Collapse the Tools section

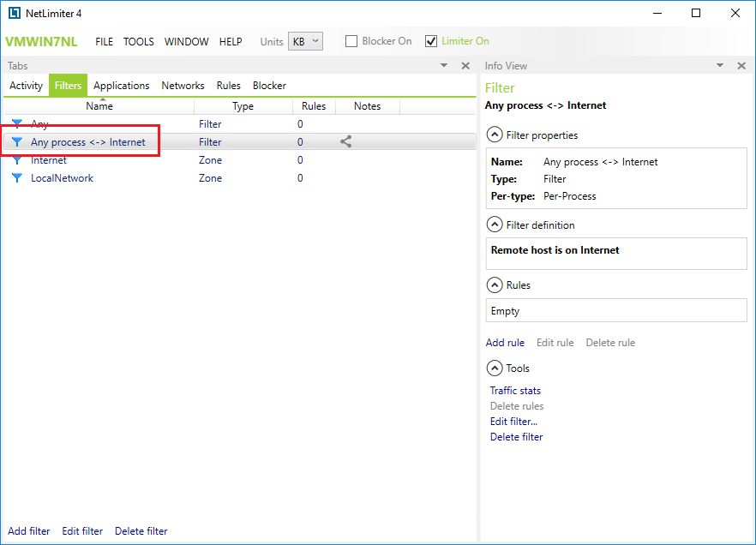495,368
